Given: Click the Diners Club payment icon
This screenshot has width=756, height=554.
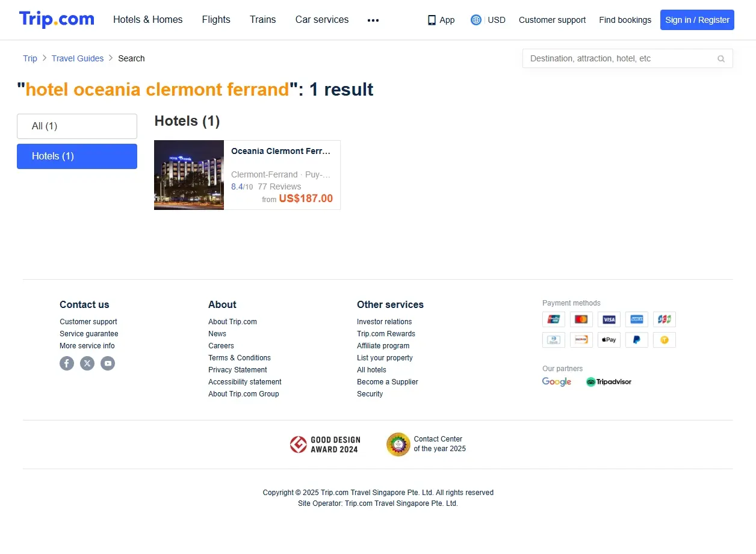Looking at the screenshot, I should pos(554,340).
